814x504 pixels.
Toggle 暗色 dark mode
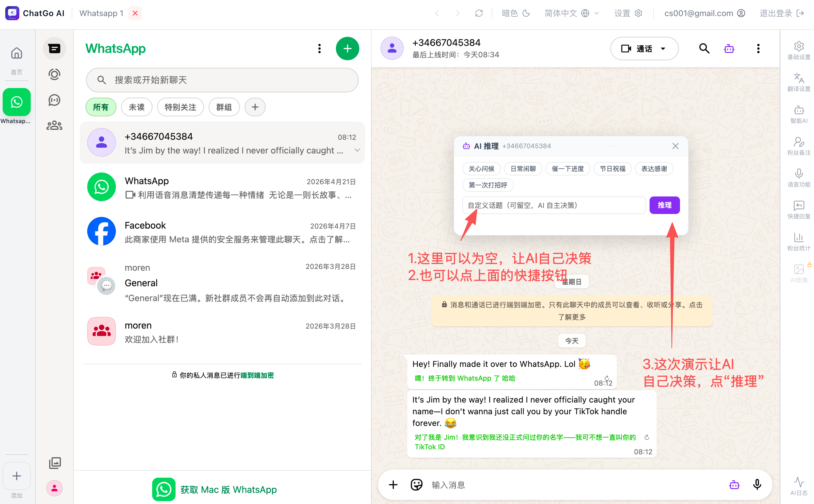[x=516, y=13]
